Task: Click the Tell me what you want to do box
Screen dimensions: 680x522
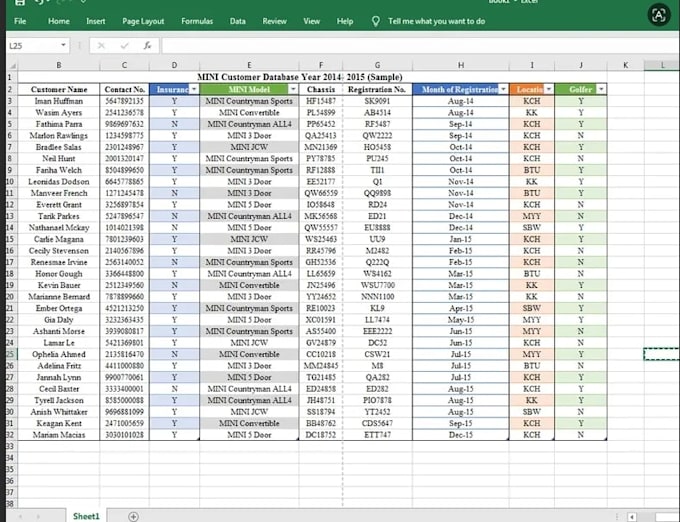Action: (x=436, y=21)
